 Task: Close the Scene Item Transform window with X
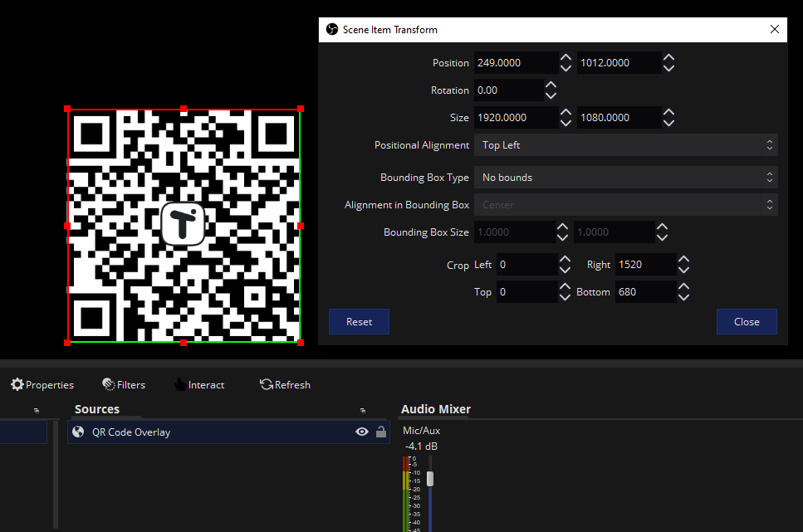point(774,29)
